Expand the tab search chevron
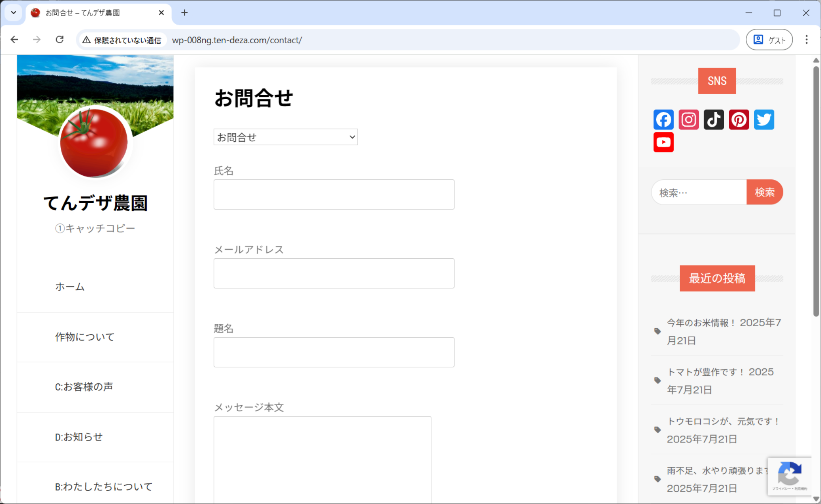This screenshot has height=504, width=821. point(13,13)
